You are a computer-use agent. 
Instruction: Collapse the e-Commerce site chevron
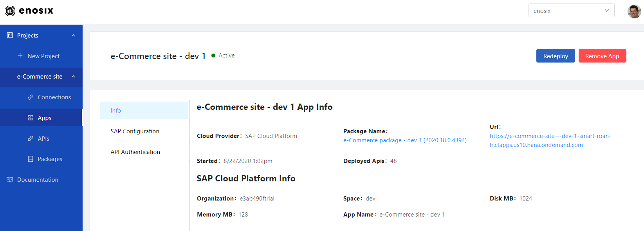tap(73, 77)
